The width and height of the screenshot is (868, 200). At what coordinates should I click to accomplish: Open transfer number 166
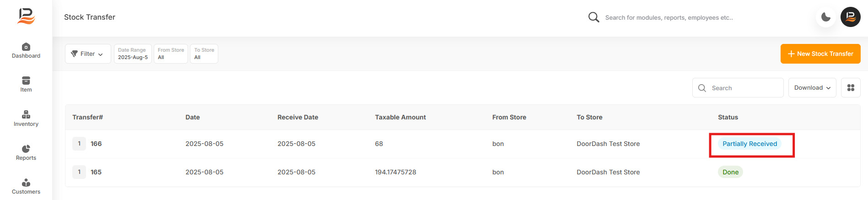tap(96, 144)
